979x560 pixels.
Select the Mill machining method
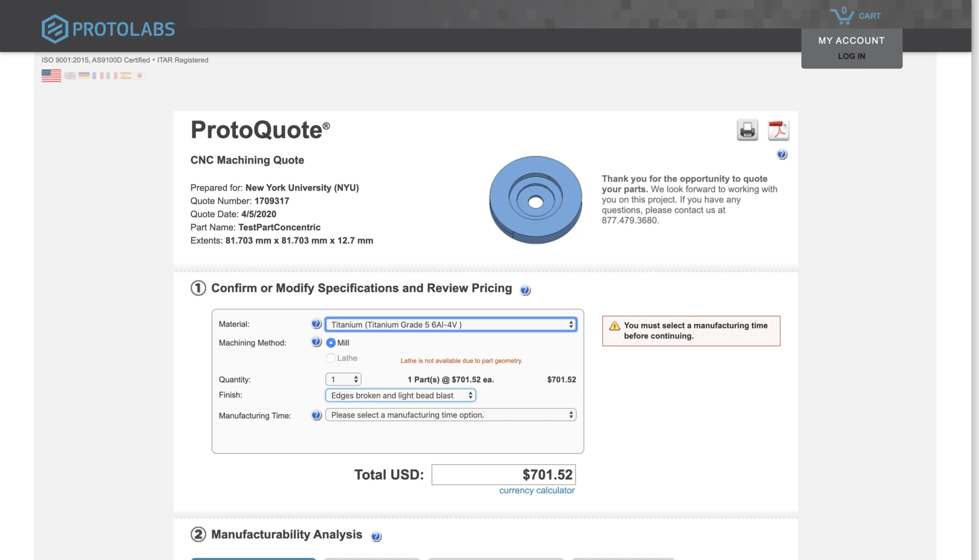(331, 343)
